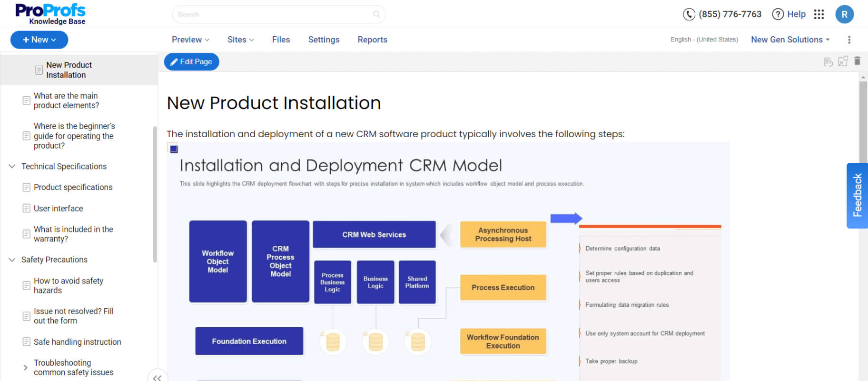
Task: Open User interface page
Action: pyautogui.click(x=58, y=208)
